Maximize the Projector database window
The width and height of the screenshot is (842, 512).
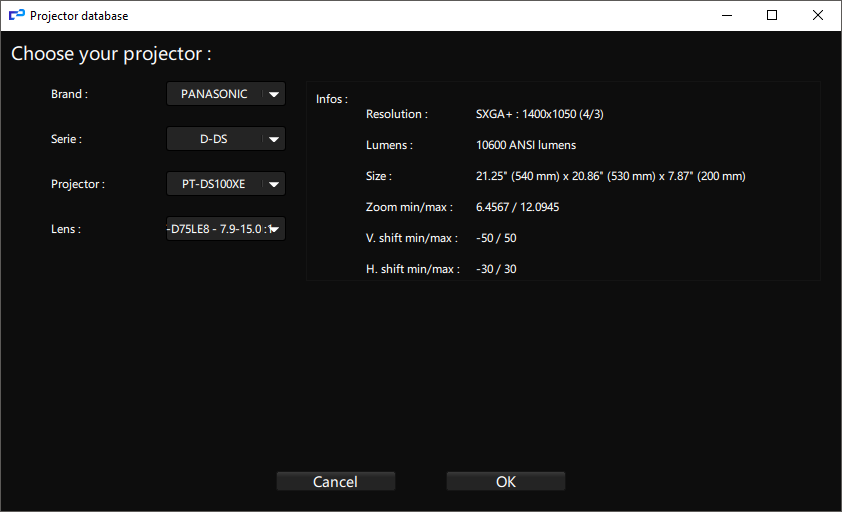[772, 16]
